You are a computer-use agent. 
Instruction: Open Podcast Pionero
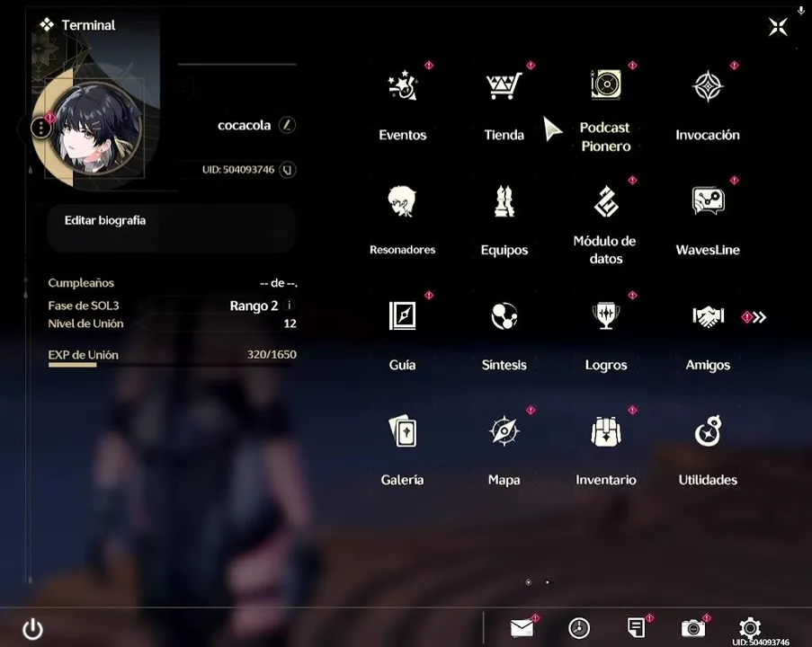[605, 84]
